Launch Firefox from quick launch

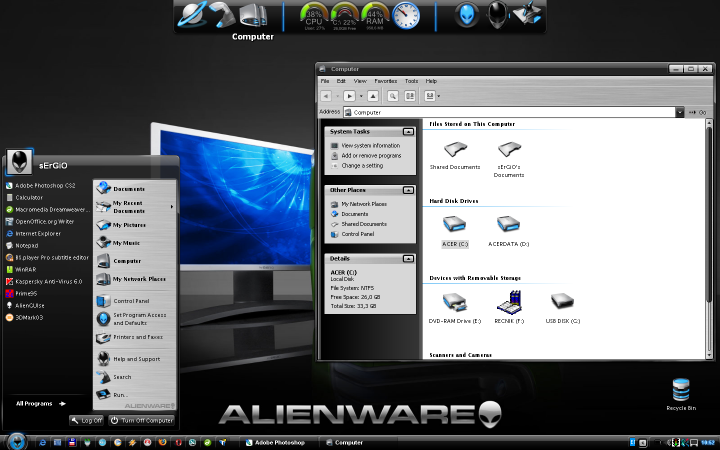coord(163,443)
